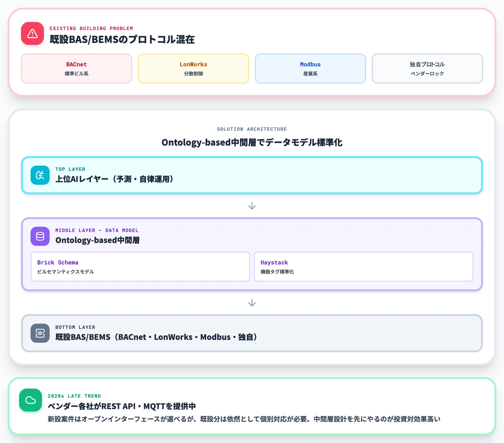Click the BOTTOM LAYER label
This screenshot has width=504, height=443.
(75, 327)
